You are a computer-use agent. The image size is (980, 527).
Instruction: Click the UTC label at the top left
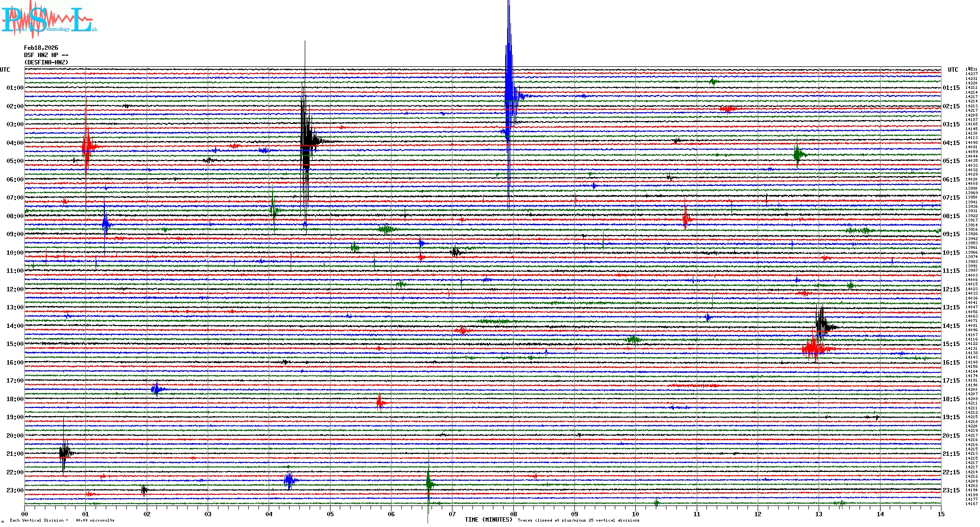click(x=5, y=70)
